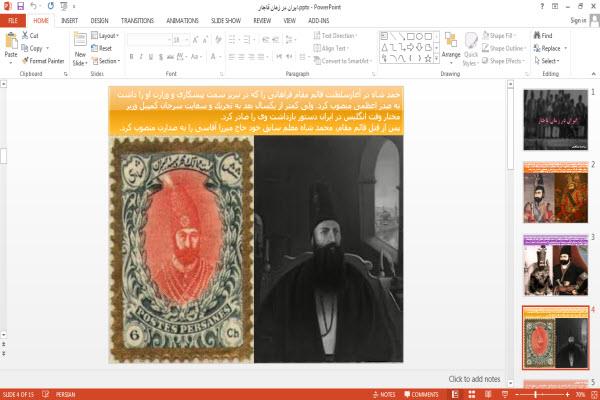Open Font dialog launcher
Viewport: 600px width, 400px height.
221,74
